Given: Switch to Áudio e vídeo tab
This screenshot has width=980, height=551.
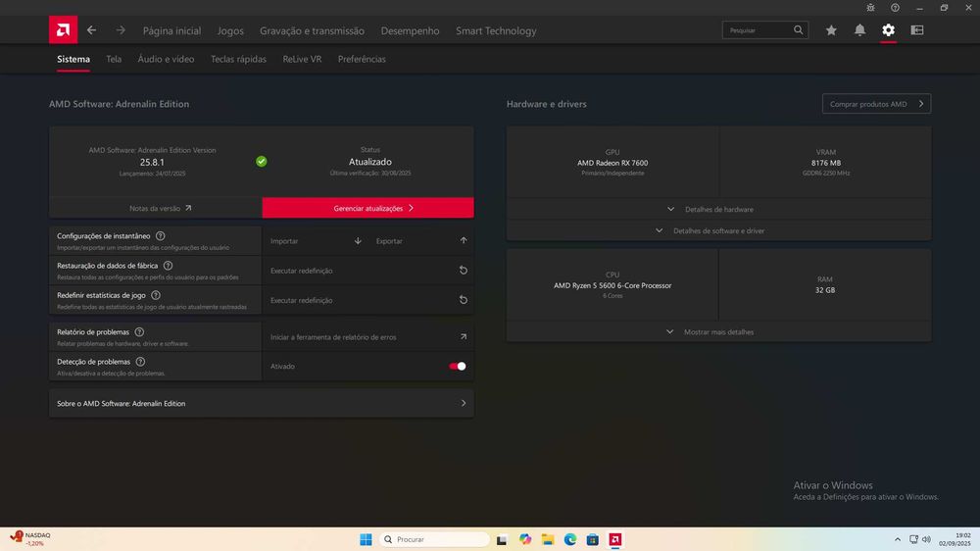Looking at the screenshot, I should 166,59.
